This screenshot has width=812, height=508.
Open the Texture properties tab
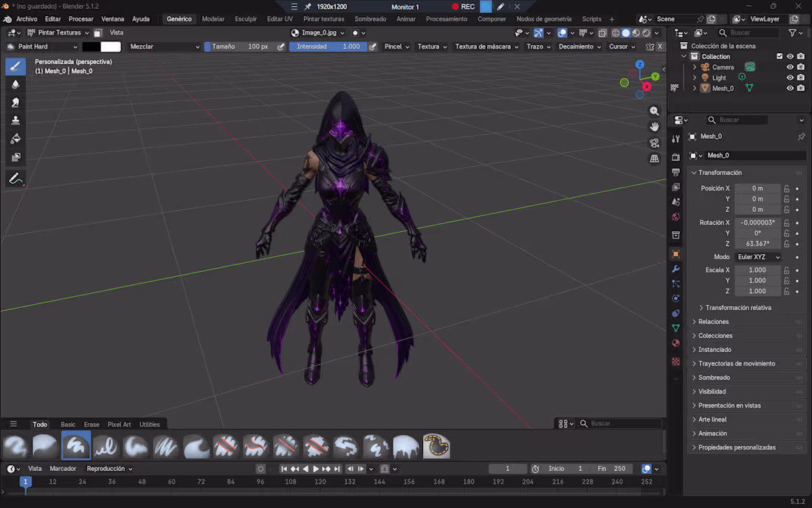(675, 362)
